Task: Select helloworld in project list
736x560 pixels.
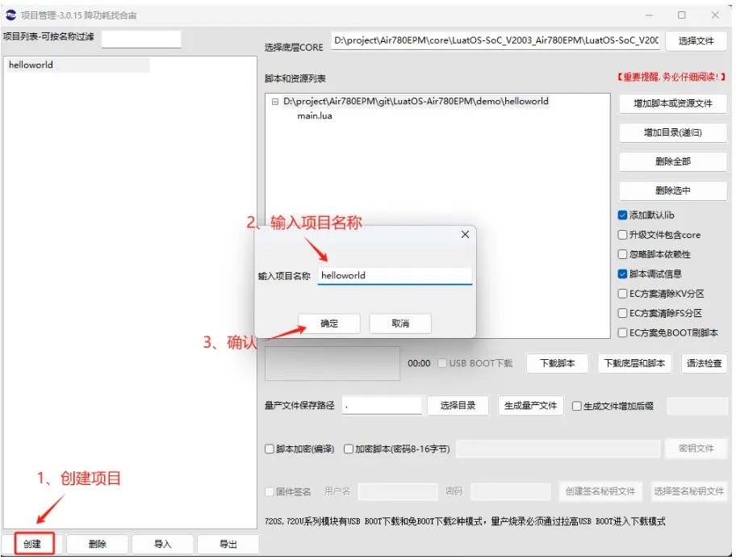Action: coord(31,65)
